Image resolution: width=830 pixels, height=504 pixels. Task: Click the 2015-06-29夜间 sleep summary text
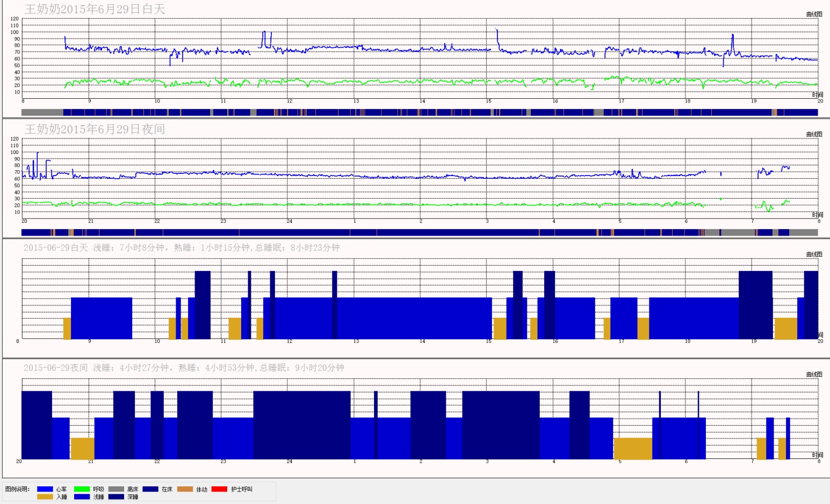184,368
